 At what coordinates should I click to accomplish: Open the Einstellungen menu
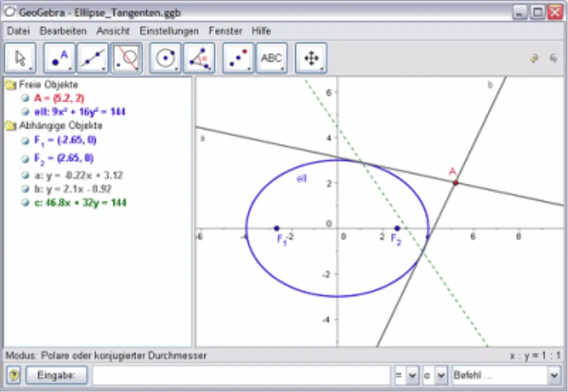[169, 31]
